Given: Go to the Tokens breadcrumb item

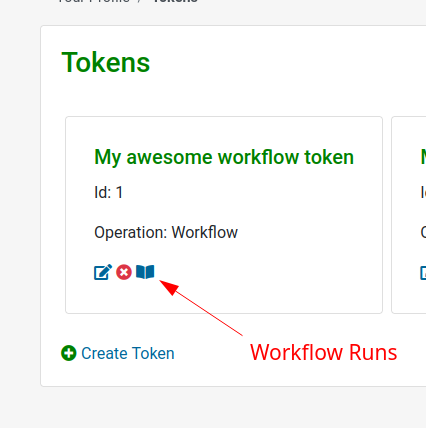Looking at the screenshot, I should click(175, 1).
